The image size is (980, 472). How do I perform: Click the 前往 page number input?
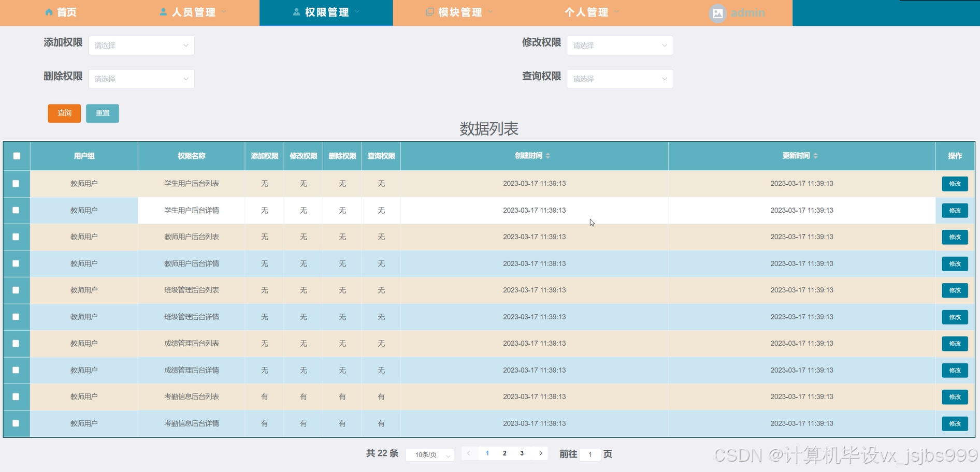coord(590,454)
